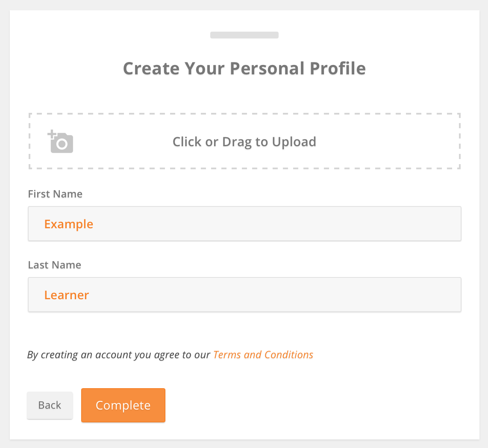Click the word "Upload" in upload prompt

coord(294,142)
